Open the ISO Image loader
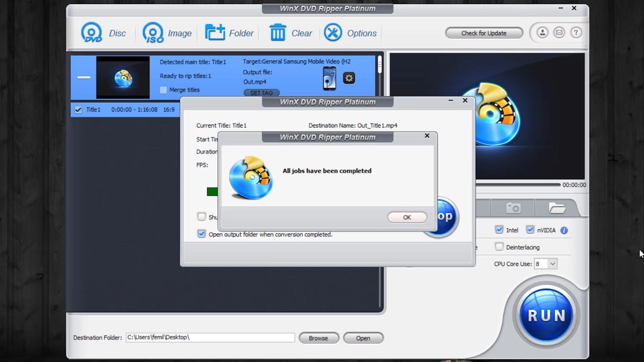This screenshot has height=362, width=644. [153, 33]
